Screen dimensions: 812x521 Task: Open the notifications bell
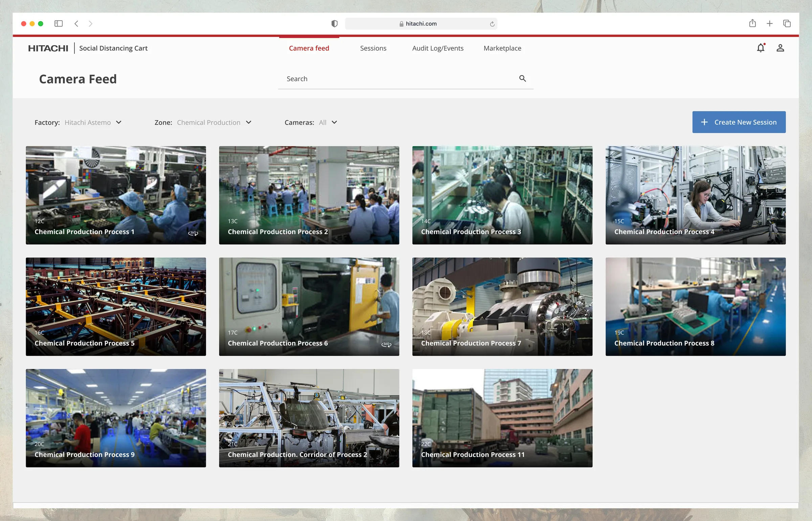(761, 48)
